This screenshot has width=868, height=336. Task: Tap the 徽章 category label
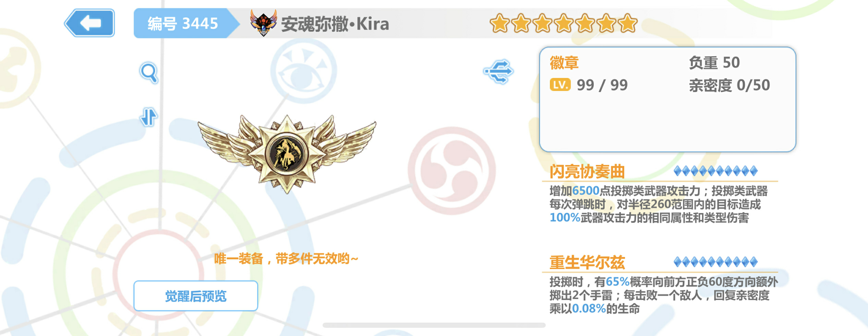564,63
